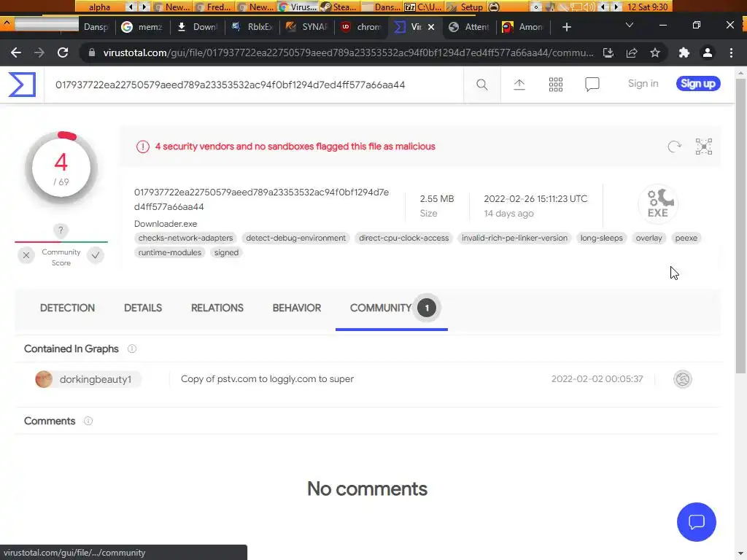The width and height of the screenshot is (747, 560).
Task: Click the Community Score question mark
Action: 61,230
